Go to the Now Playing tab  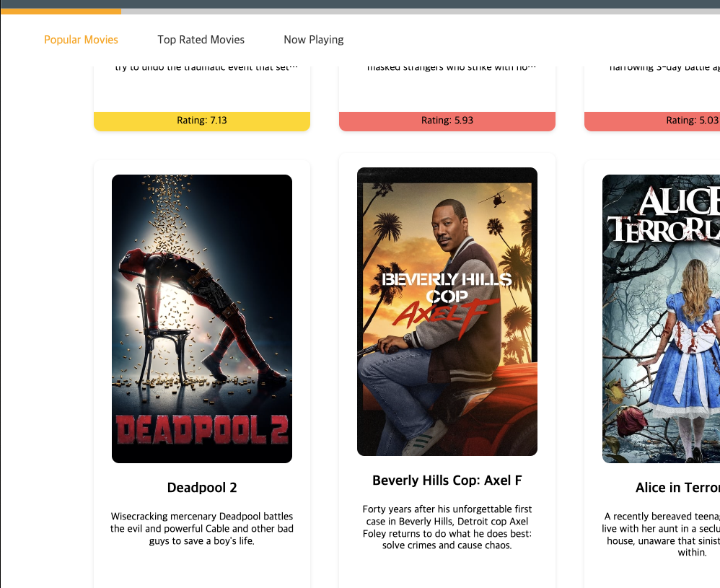(314, 40)
